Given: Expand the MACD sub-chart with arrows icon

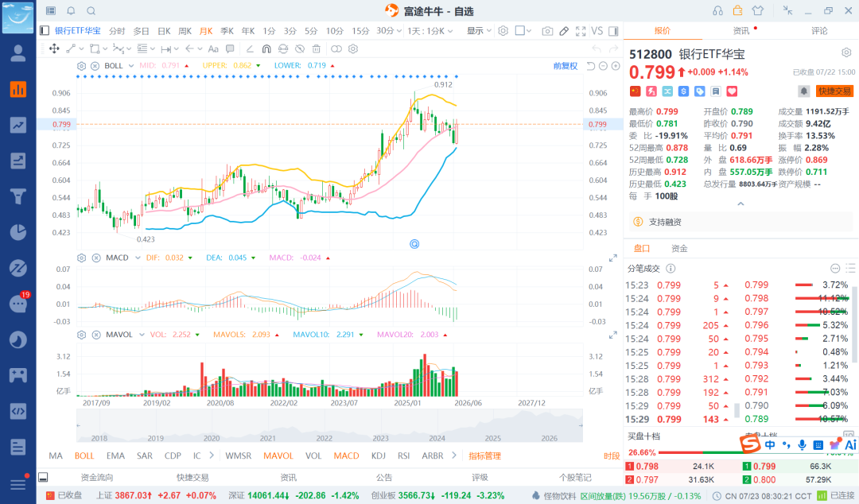Looking at the screenshot, I should [x=613, y=258].
